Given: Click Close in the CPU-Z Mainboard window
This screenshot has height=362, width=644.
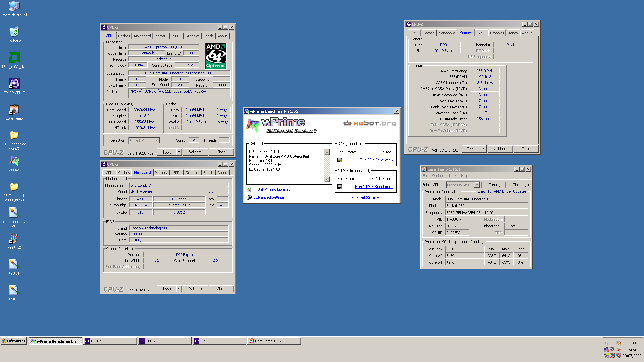Looking at the screenshot, I should [221, 289].
